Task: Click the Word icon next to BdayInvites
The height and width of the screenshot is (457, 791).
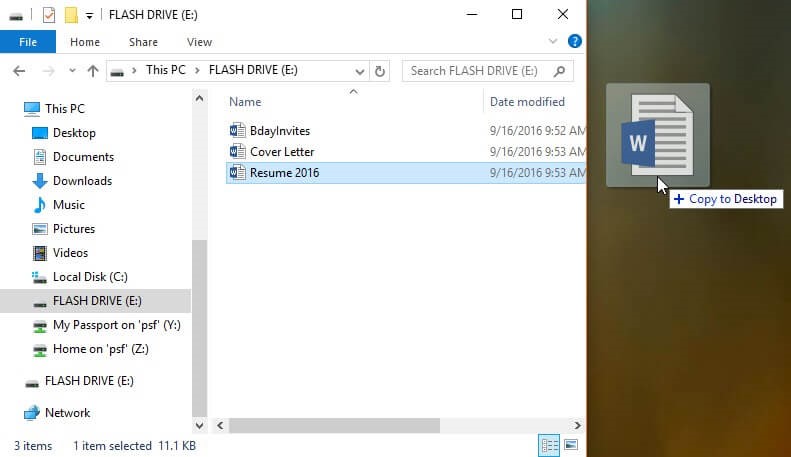Action: tap(237, 130)
